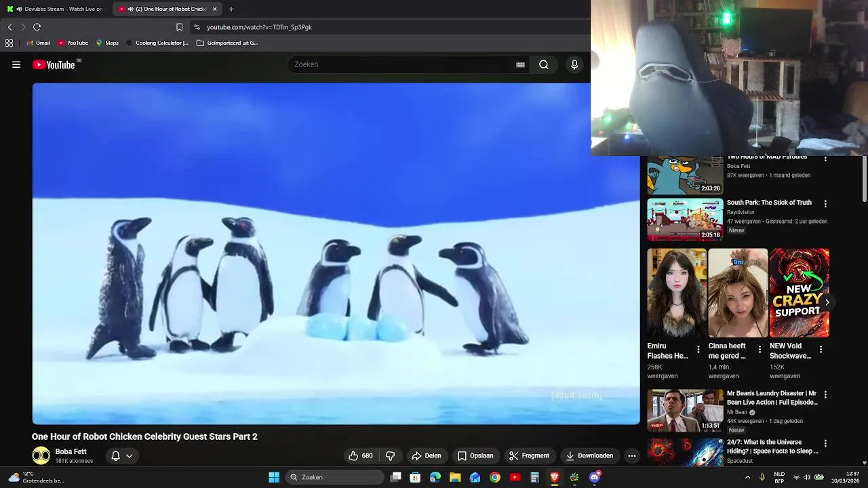Open the YouTube hamburger guide menu

pos(16,64)
